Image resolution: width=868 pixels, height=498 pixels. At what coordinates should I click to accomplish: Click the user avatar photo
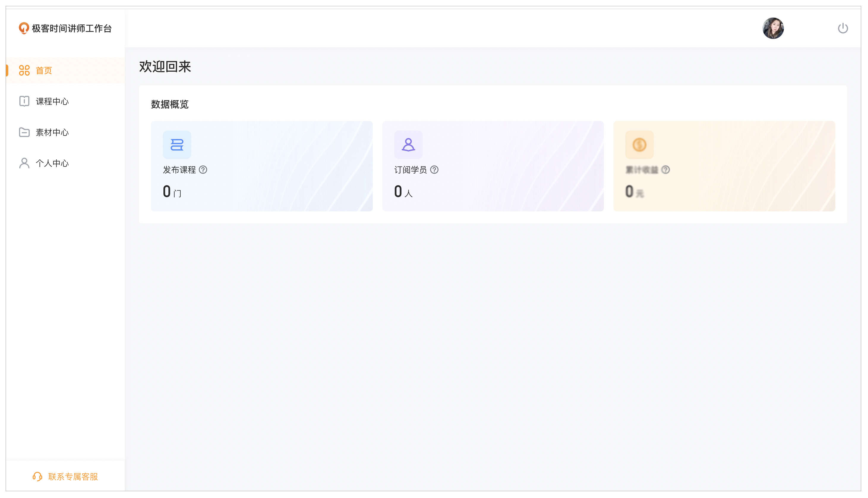(x=773, y=28)
